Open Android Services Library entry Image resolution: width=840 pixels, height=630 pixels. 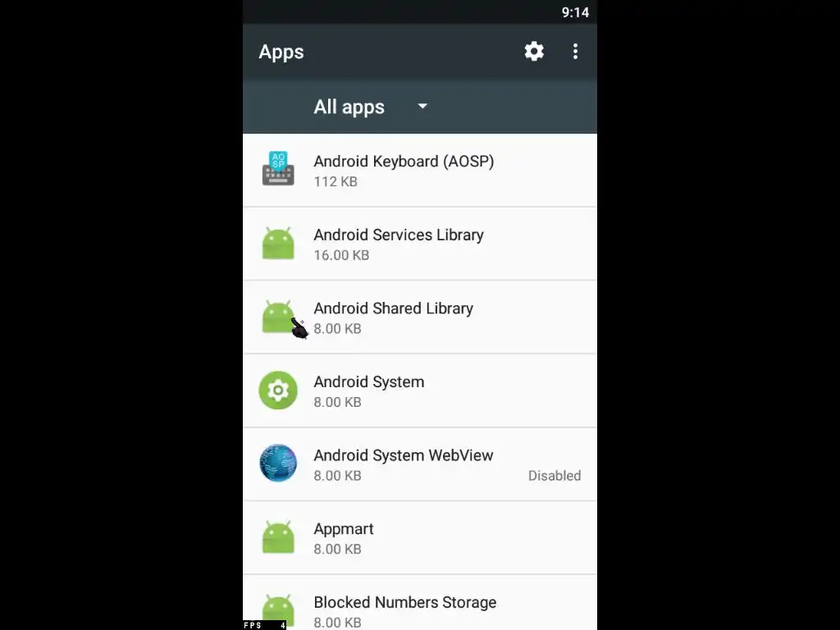420,244
